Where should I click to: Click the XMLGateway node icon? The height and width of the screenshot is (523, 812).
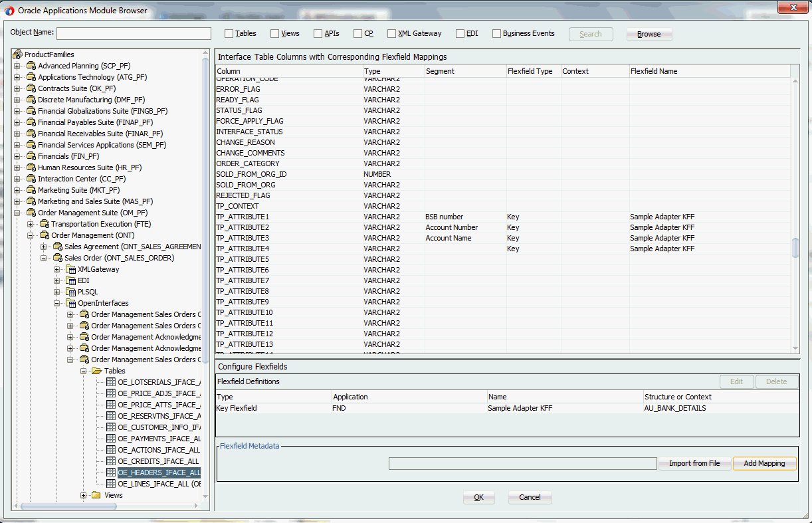[x=71, y=269]
